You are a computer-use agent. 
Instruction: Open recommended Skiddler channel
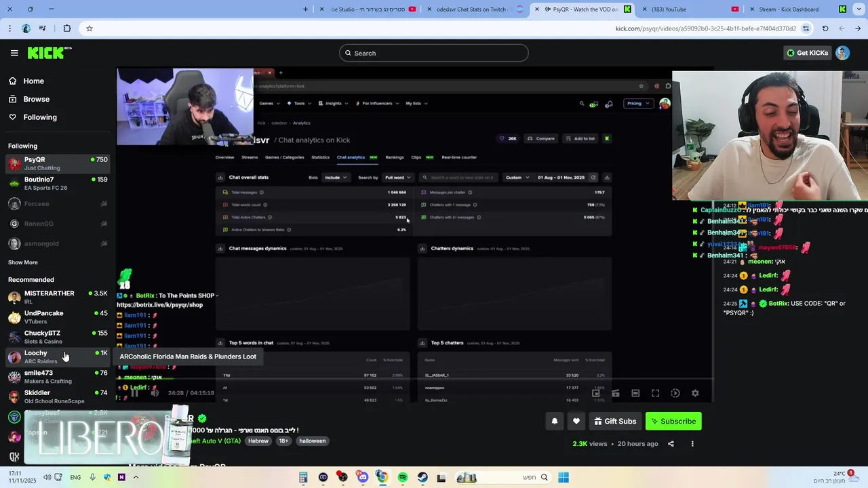58,396
